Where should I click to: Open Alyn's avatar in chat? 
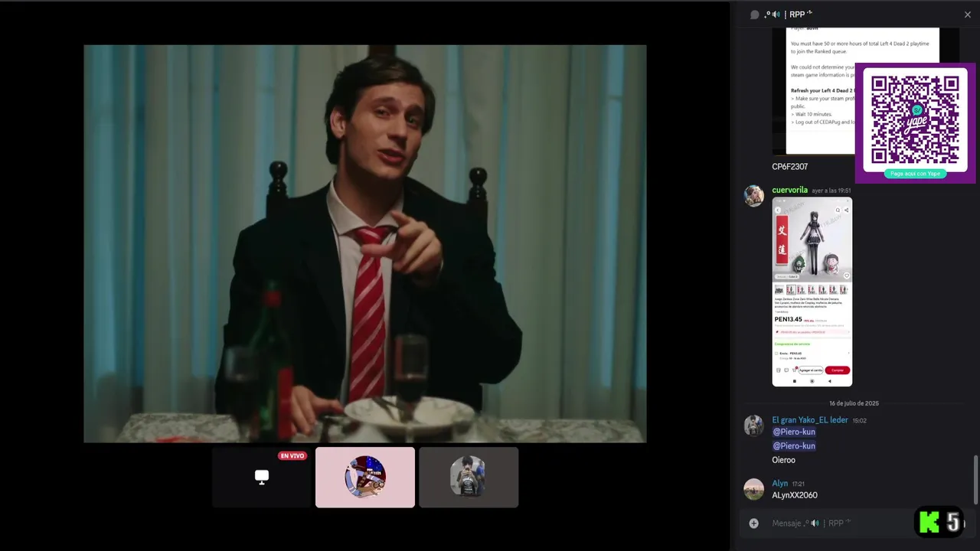(754, 489)
